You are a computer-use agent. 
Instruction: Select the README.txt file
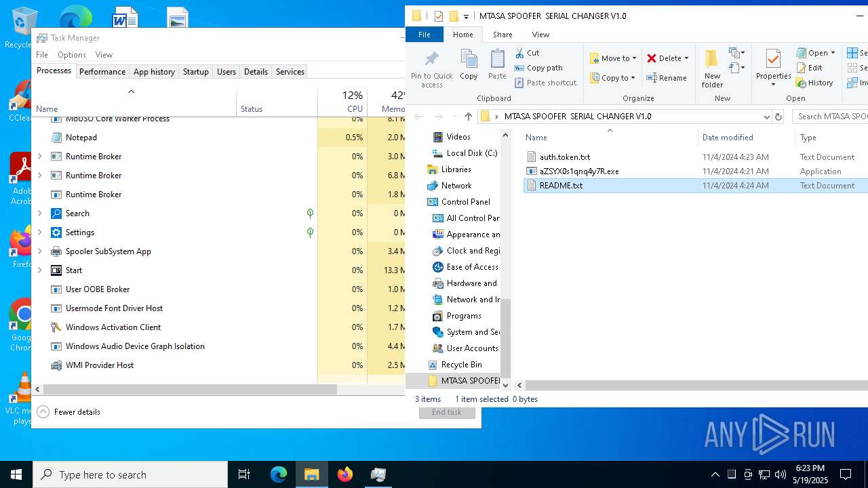pos(561,186)
